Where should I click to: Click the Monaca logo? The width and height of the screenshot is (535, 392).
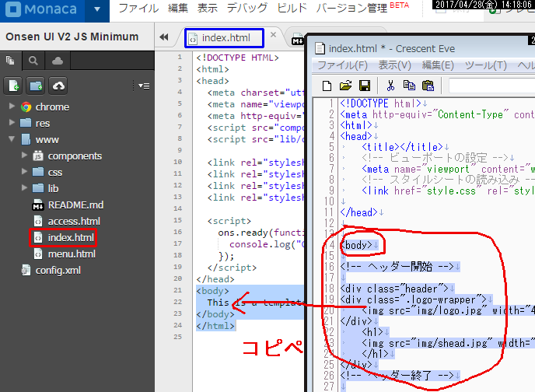click(x=42, y=9)
